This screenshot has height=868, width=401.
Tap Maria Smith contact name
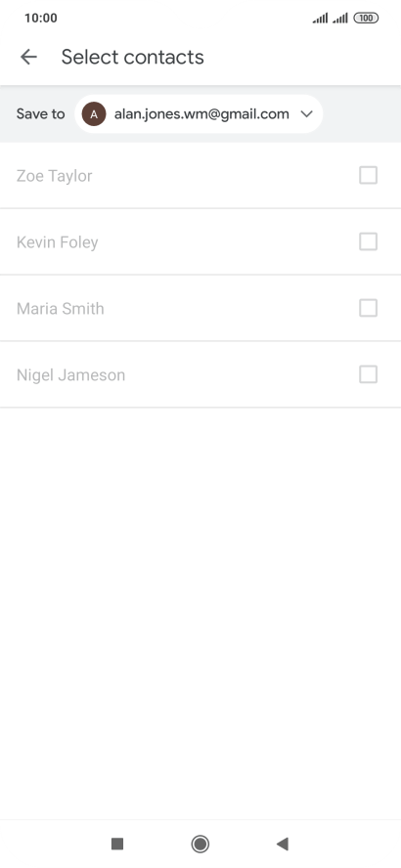[61, 308]
